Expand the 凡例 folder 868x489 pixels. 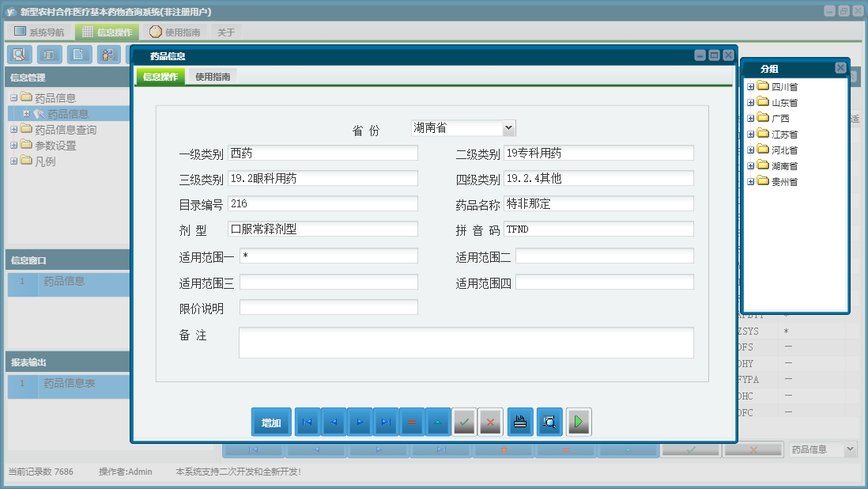14,161
